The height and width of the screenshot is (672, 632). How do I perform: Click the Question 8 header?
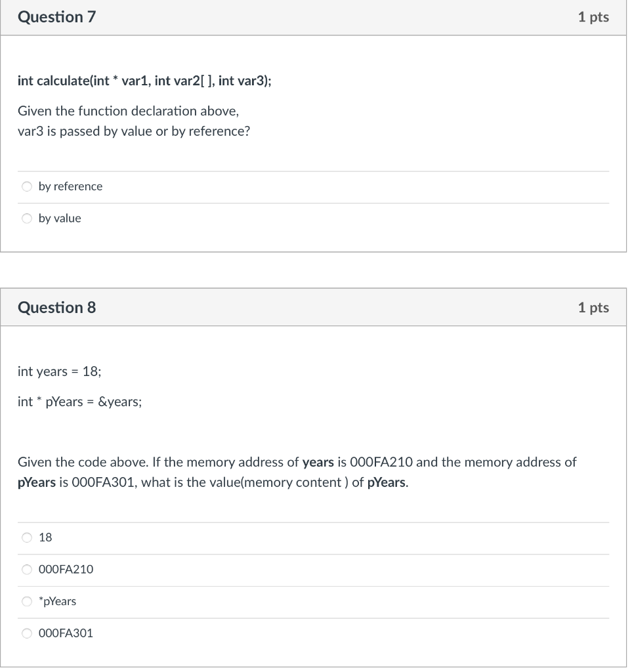coord(56,306)
